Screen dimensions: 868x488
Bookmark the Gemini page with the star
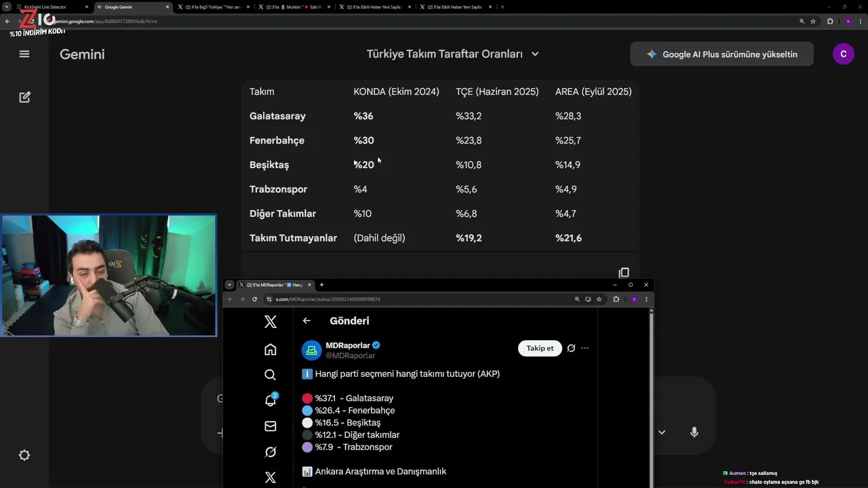pyautogui.click(x=813, y=21)
